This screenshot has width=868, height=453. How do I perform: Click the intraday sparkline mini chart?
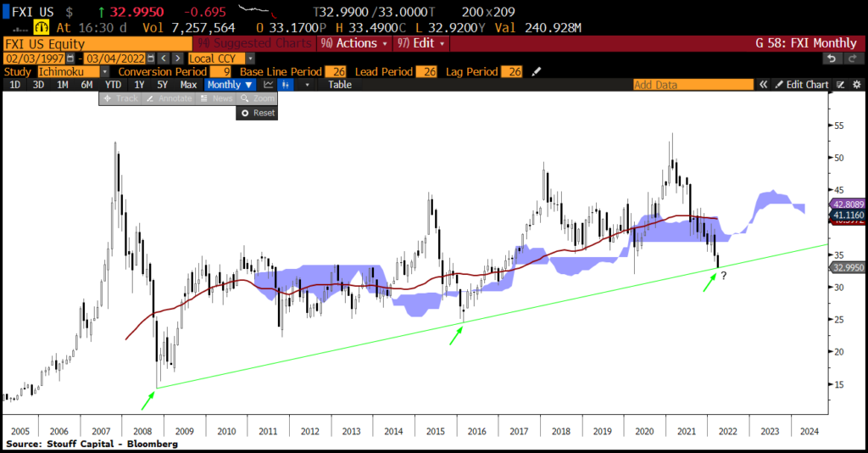coord(258,10)
